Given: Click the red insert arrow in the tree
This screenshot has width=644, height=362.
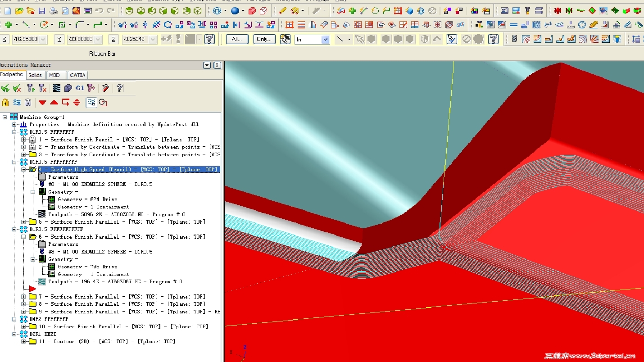Looking at the screenshot, I should pyautogui.click(x=32, y=289).
